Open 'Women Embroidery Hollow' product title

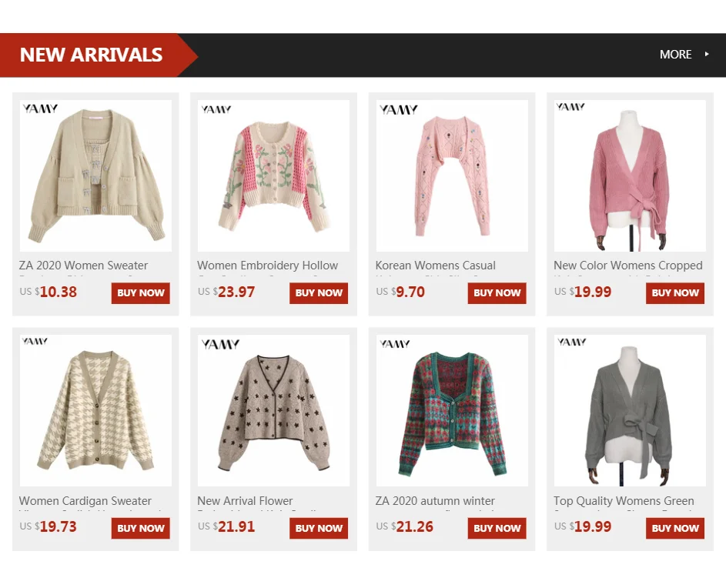pos(268,266)
